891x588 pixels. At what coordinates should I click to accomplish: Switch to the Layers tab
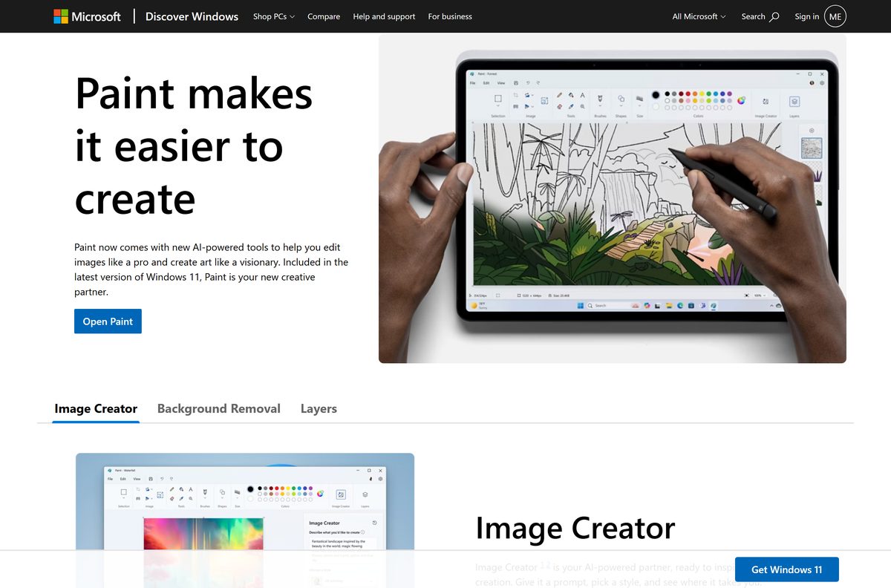click(319, 408)
